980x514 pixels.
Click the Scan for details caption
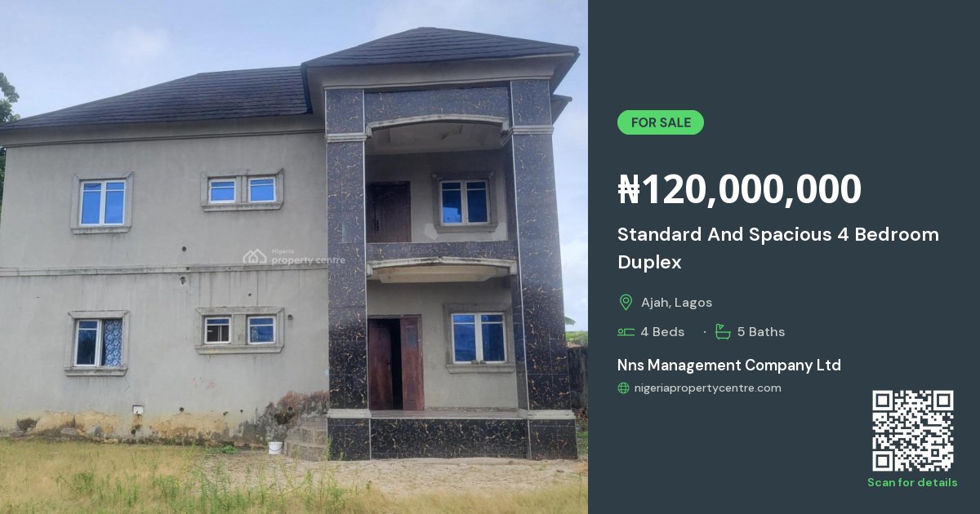tap(912, 482)
